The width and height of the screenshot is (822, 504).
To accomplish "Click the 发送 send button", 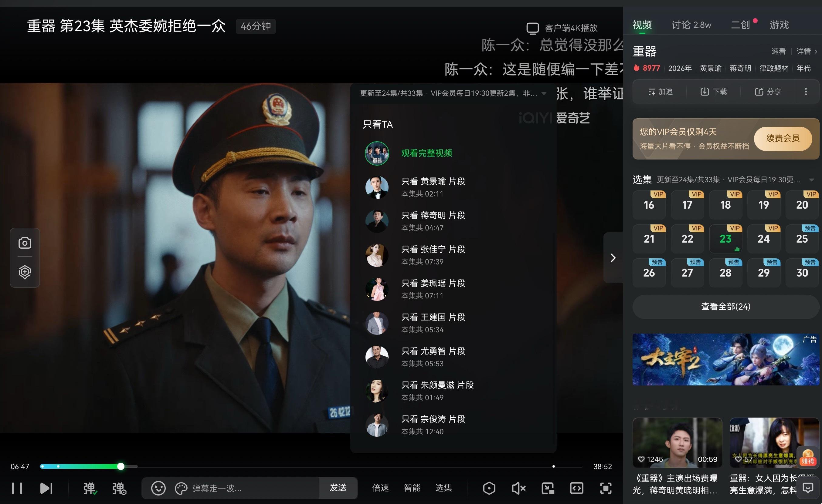I will (x=338, y=488).
